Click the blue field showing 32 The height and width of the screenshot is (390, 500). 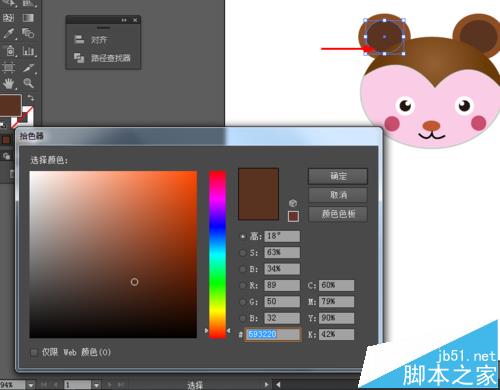click(282, 318)
